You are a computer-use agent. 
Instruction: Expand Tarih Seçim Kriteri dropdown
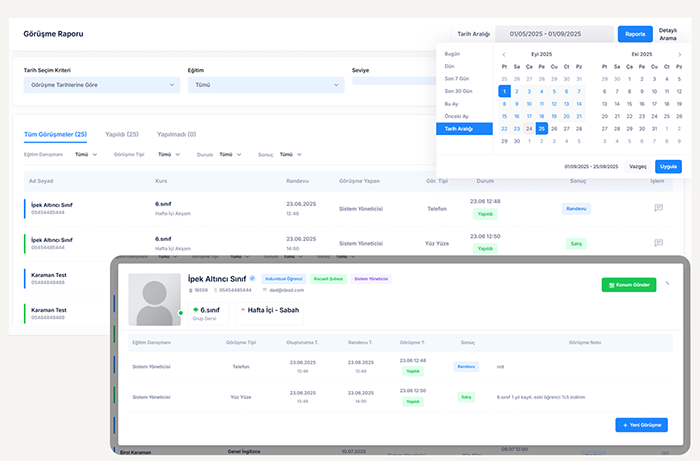(100, 85)
